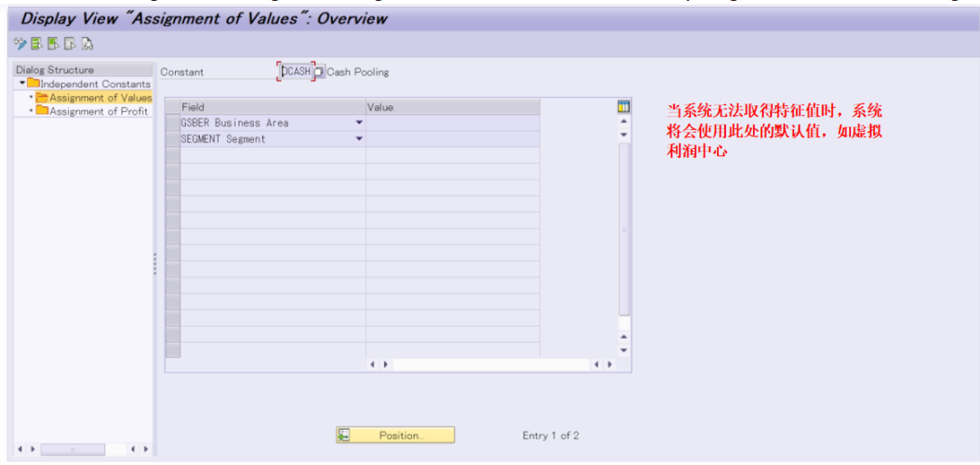Select Independent Constants in the Dialog Structure

click(95, 84)
